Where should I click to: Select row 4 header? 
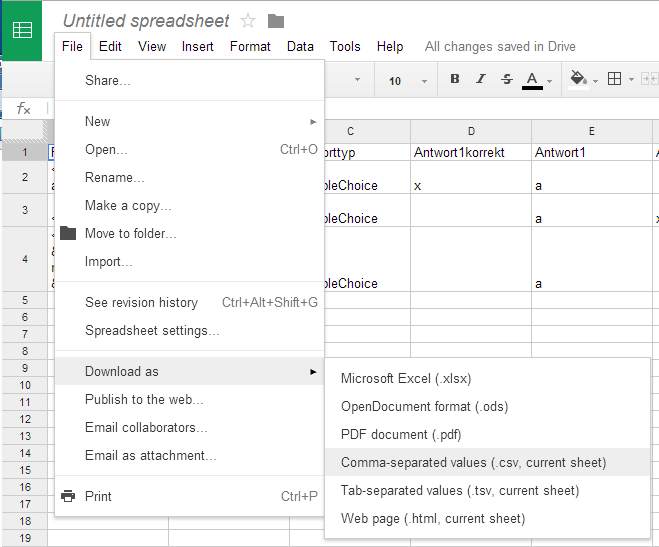[25, 259]
